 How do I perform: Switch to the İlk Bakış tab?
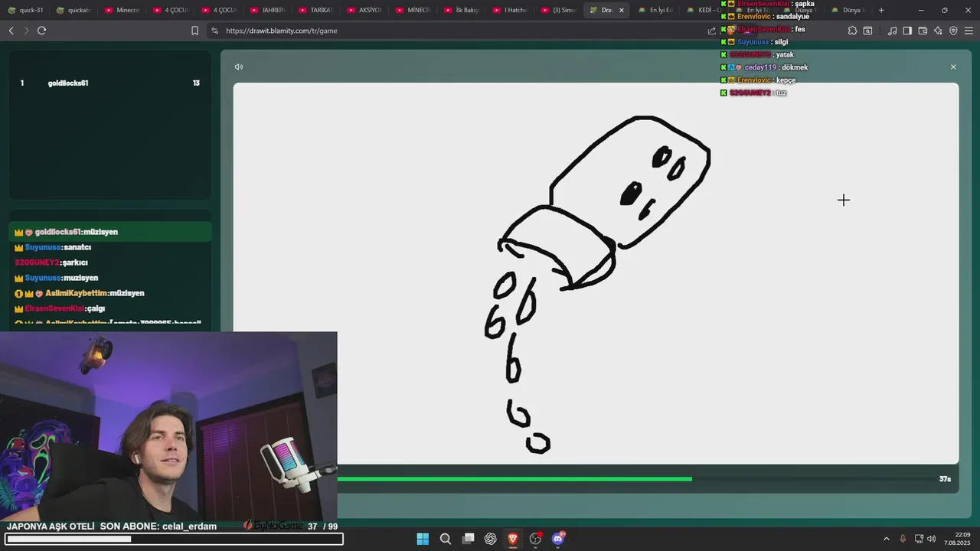(462, 10)
